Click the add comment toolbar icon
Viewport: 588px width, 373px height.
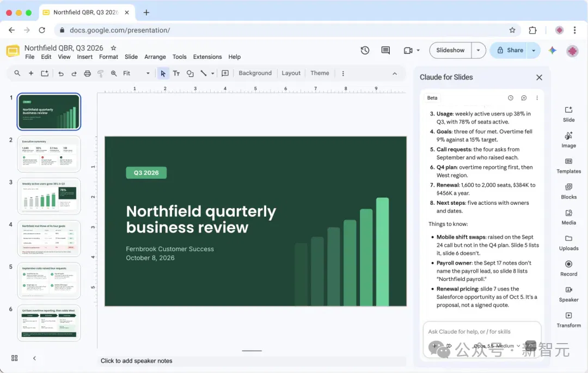[x=225, y=74]
